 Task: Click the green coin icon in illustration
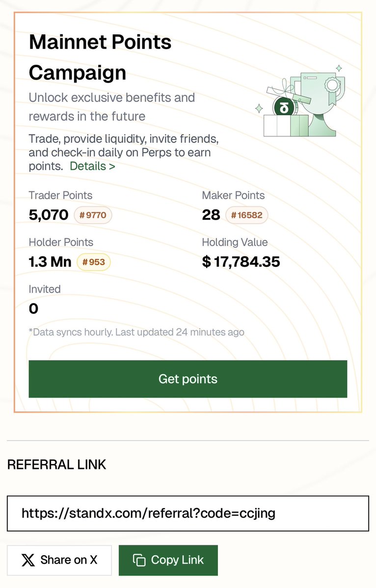(x=284, y=107)
